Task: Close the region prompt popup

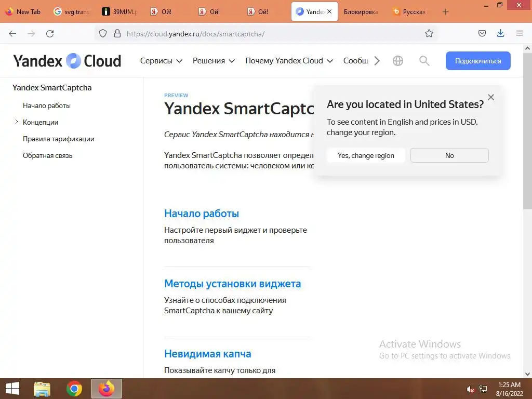Action: [x=490, y=97]
